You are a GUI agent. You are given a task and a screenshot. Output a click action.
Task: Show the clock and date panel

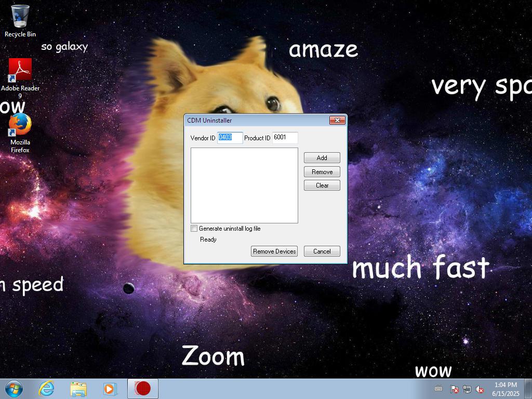(x=506, y=389)
